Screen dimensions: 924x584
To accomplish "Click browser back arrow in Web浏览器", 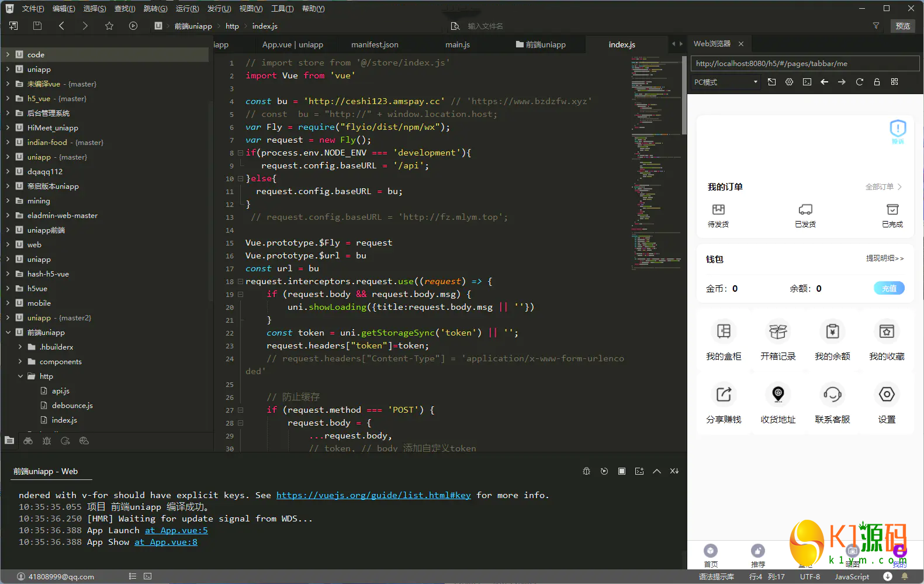I will click(x=825, y=82).
